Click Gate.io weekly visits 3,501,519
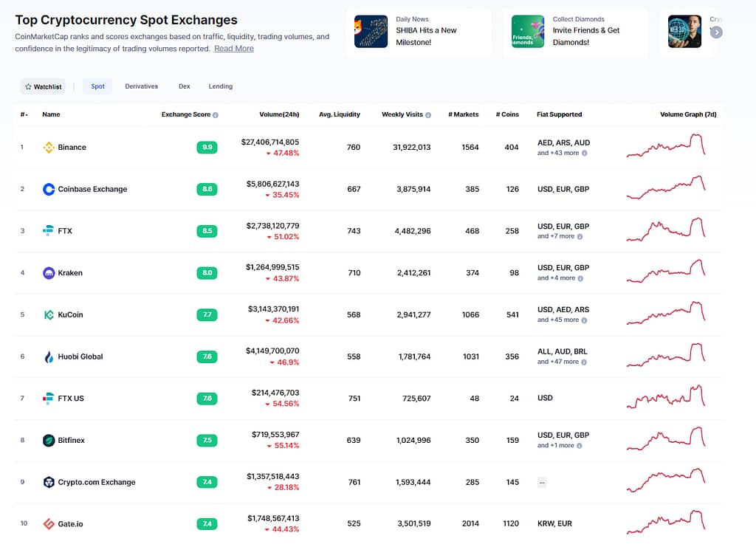Viewport: 756px width, 544px height. [413, 524]
